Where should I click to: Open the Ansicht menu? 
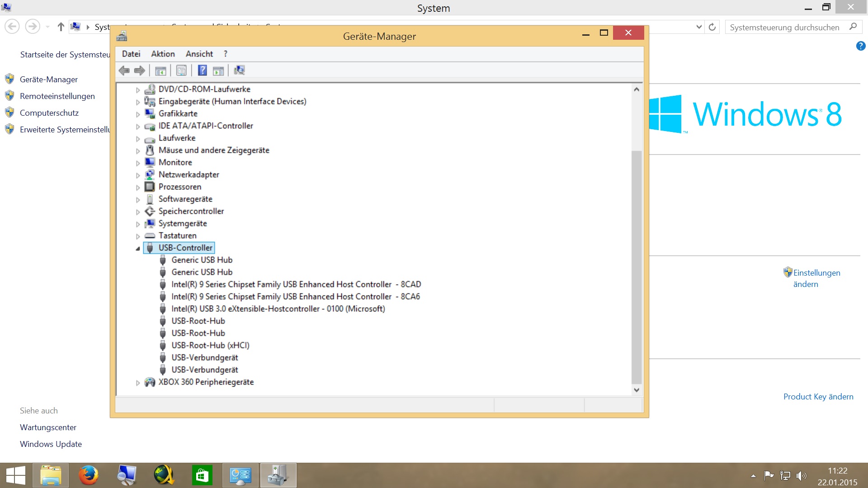[x=199, y=54]
